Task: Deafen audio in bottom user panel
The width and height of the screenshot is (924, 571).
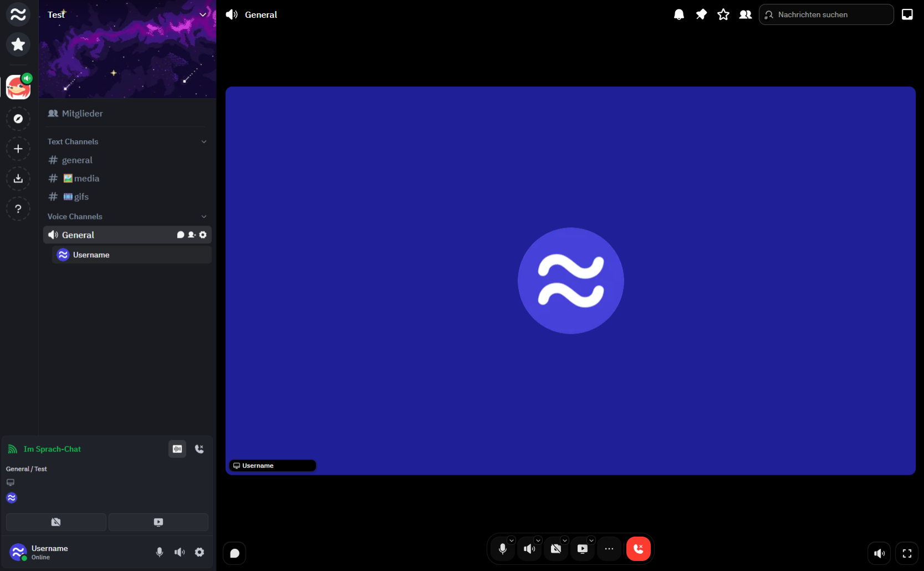Action: tap(180, 552)
